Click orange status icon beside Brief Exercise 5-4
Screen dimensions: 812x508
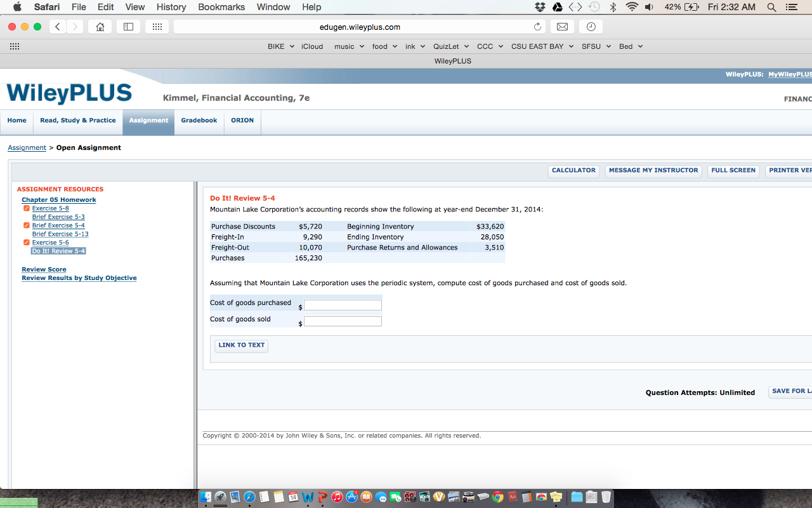click(x=26, y=225)
